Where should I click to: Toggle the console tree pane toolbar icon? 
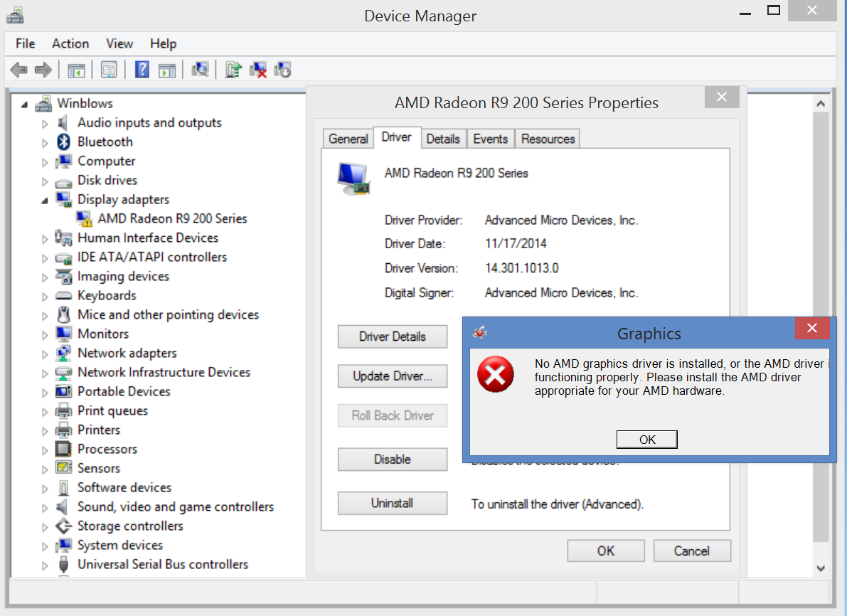point(76,70)
